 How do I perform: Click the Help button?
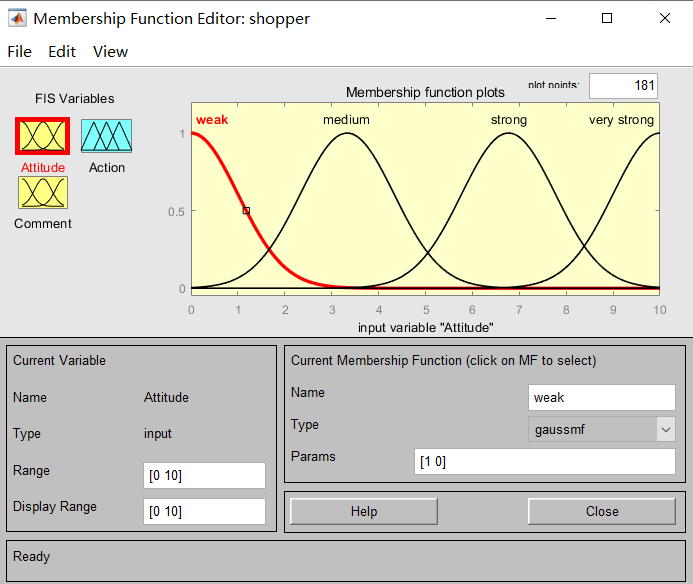(x=364, y=511)
